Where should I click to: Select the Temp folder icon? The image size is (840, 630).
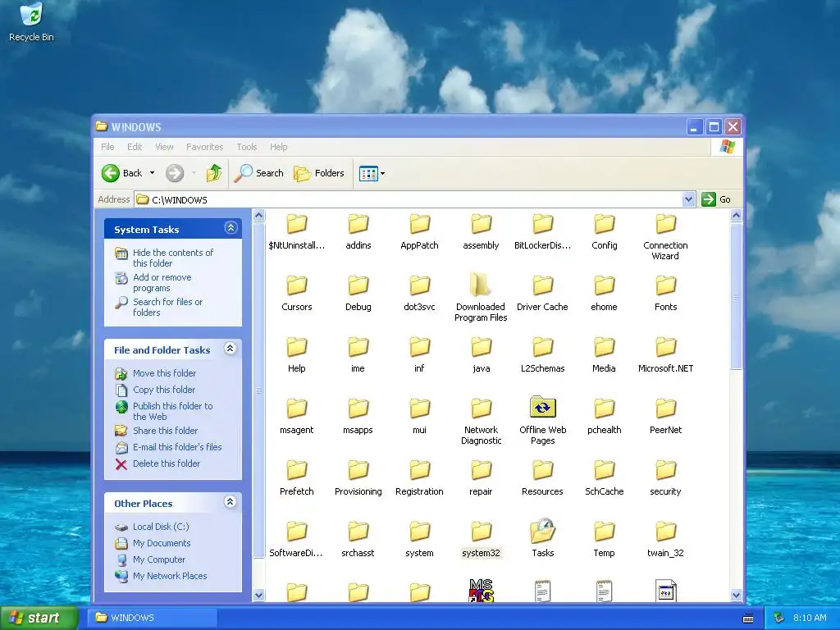tap(605, 532)
